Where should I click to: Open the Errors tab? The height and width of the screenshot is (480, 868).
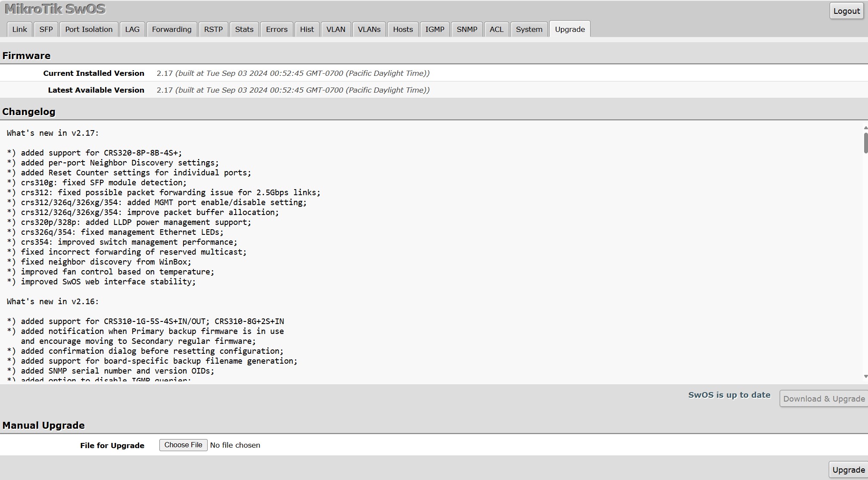click(x=277, y=29)
